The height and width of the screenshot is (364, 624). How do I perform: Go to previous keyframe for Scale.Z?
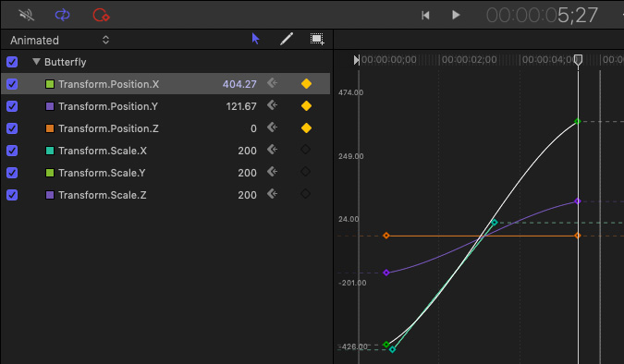[x=272, y=194]
